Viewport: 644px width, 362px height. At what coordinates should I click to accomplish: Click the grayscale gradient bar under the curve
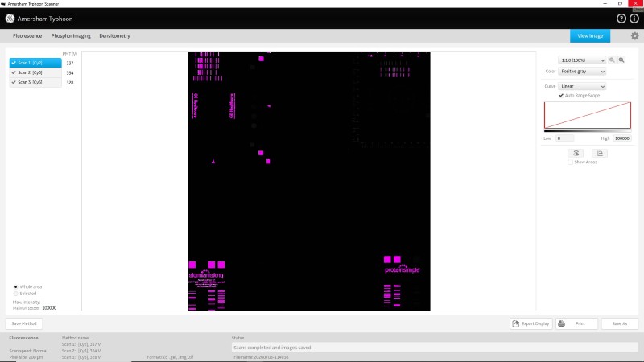click(588, 131)
